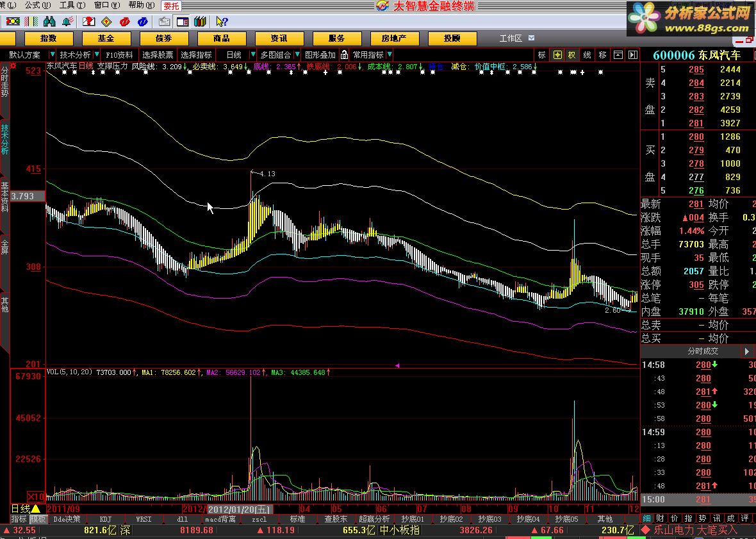
Task: Click the 指数 yellow button
Action: tap(49, 38)
